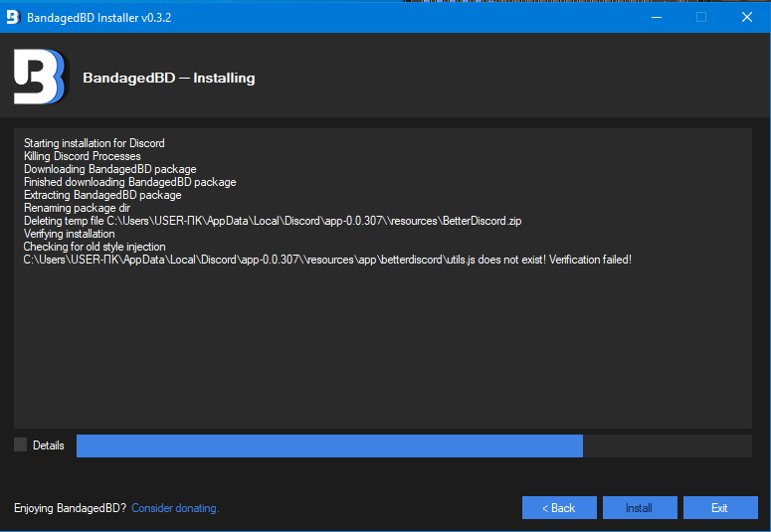Image resolution: width=771 pixels, height=532 pixels.
Task: Click the 'BandagedBD — Installing' heading
Action: coord(169,78)
